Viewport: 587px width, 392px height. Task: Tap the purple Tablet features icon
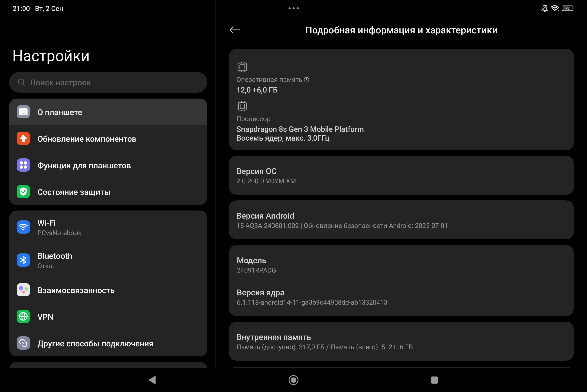(x=23, y=165)
